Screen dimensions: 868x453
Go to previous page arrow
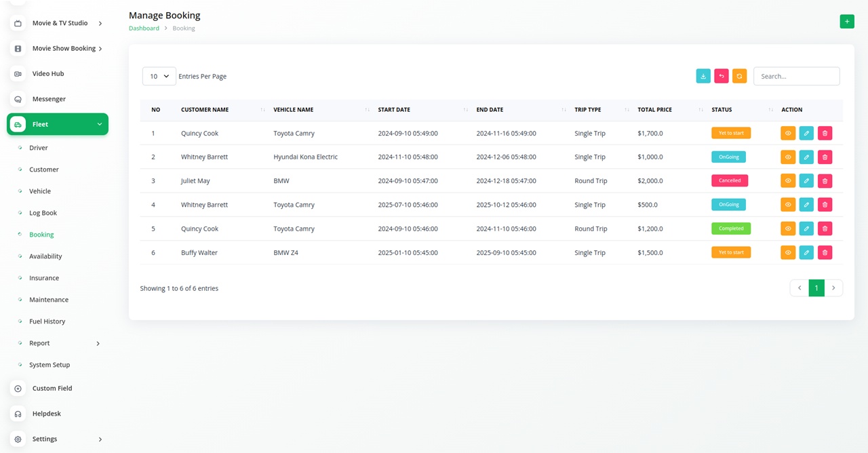tap(799, 288)
